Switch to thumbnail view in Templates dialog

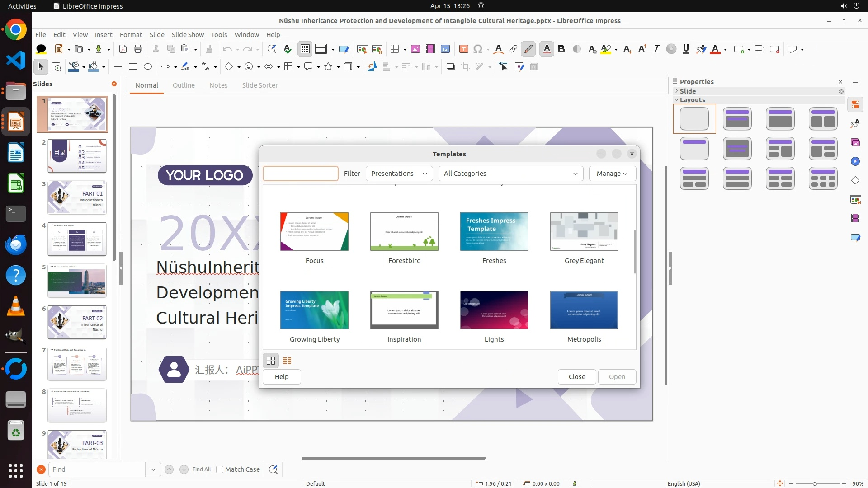[x=271, y=361]
